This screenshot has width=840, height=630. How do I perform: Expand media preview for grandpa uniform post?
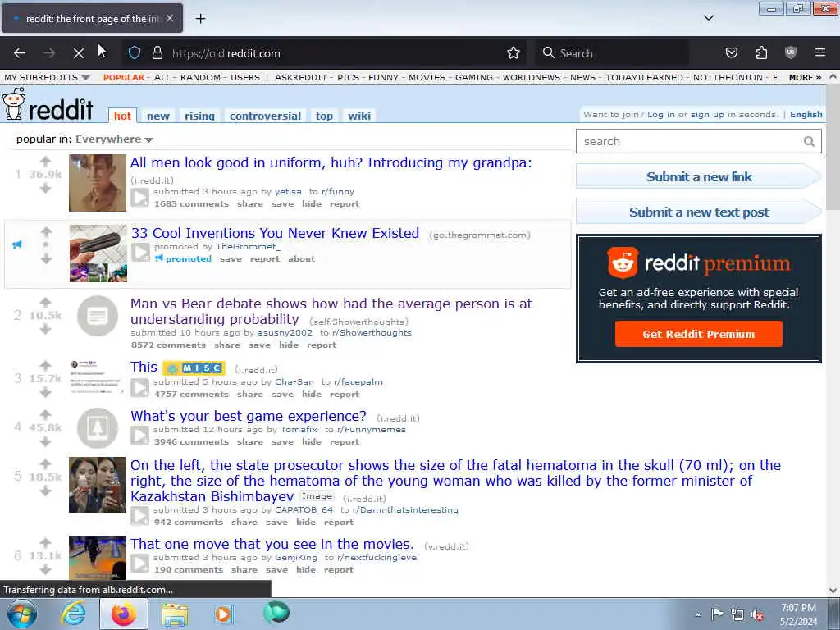139,198
